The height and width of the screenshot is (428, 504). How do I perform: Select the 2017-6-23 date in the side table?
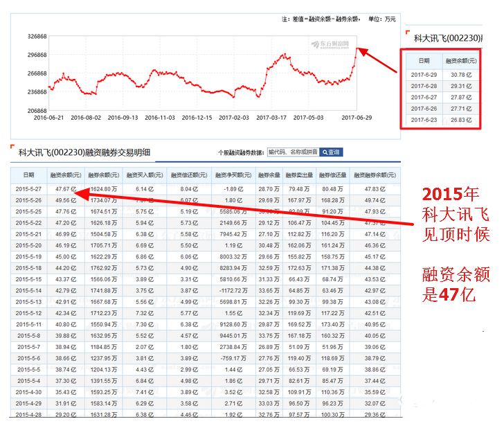(424, 120)
